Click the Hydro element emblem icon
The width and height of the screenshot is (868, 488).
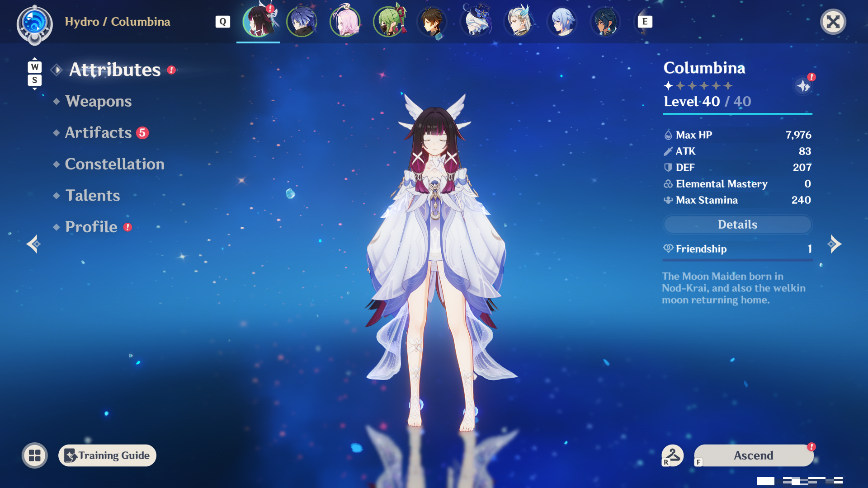pyautogui.click(x=35, y=23)
